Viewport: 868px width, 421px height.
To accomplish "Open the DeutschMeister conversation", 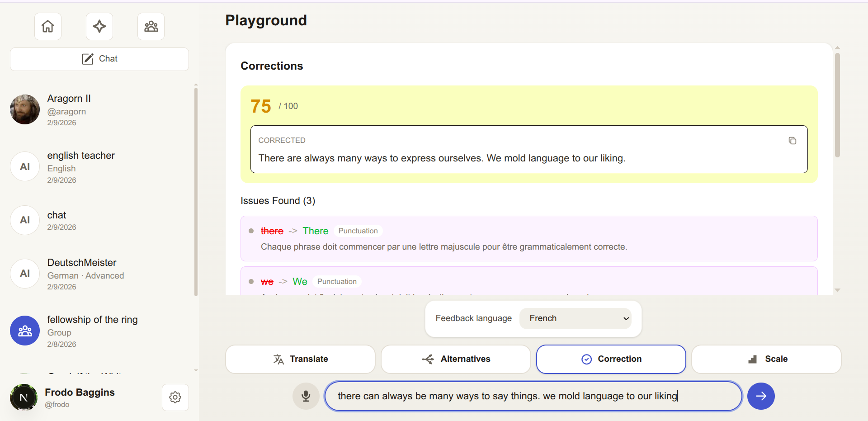I will pos(82,274).
